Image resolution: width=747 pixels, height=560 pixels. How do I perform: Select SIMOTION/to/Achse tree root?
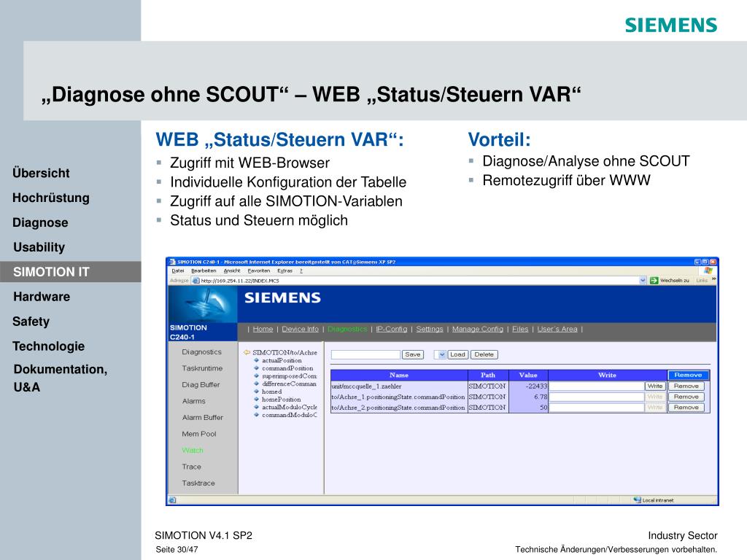pos(285,352)
